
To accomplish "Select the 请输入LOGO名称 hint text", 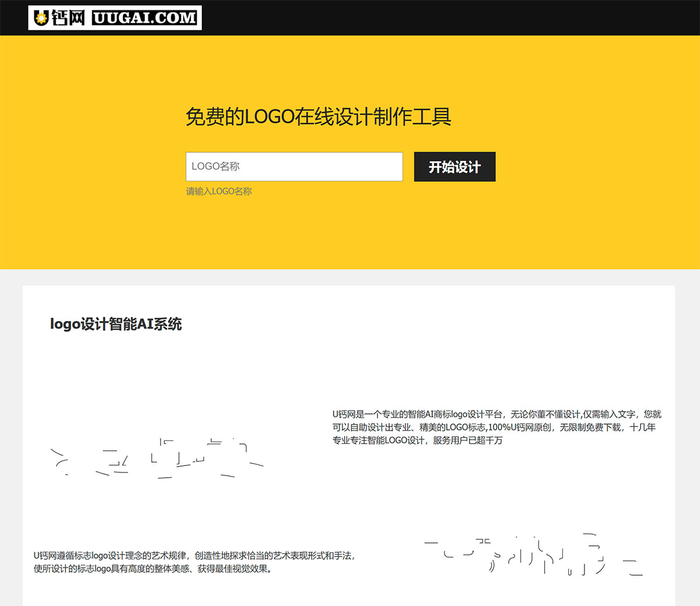I will point(218,191).
